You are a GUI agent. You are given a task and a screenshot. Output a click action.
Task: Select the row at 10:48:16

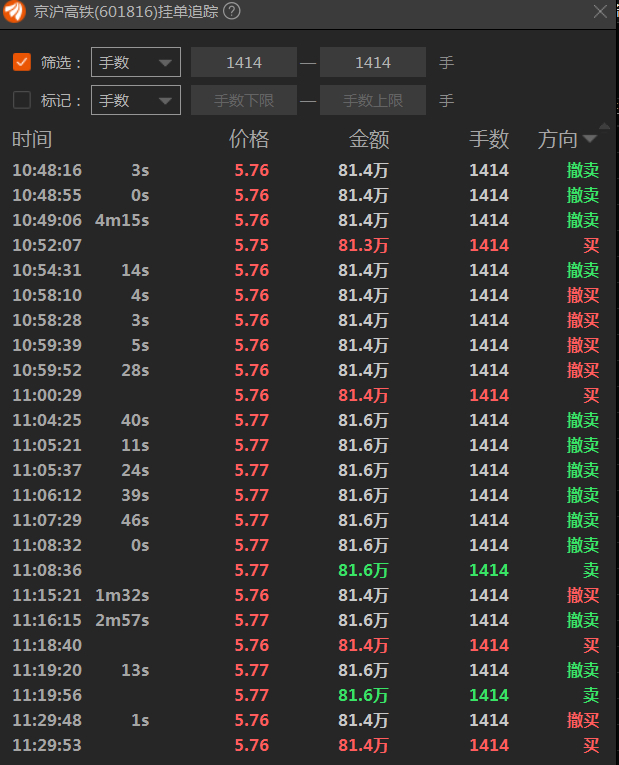coord(306,170)
